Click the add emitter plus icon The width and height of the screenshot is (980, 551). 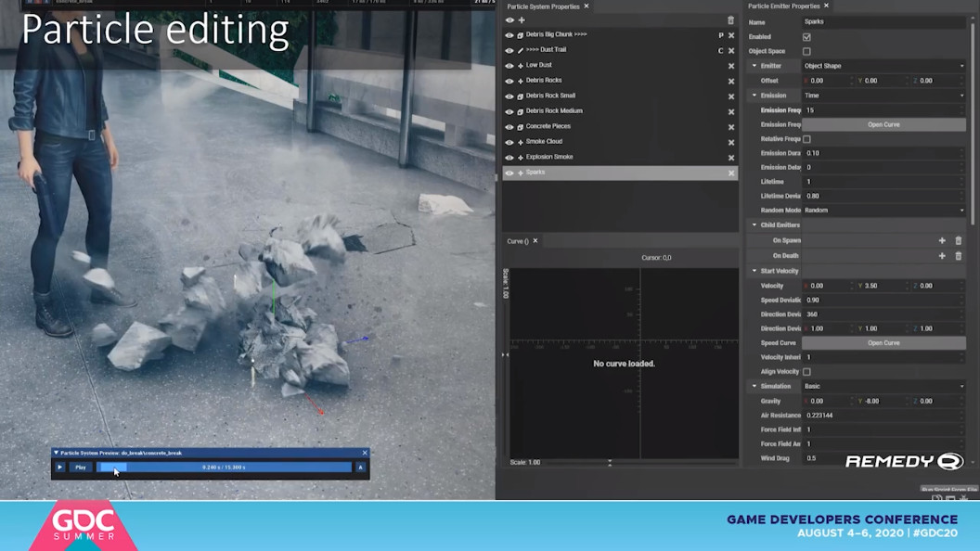tap(522, 20)
